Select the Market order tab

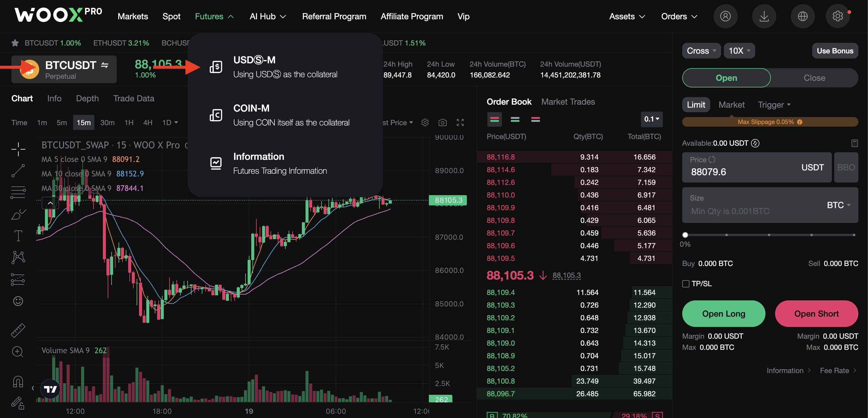(731, 105)
